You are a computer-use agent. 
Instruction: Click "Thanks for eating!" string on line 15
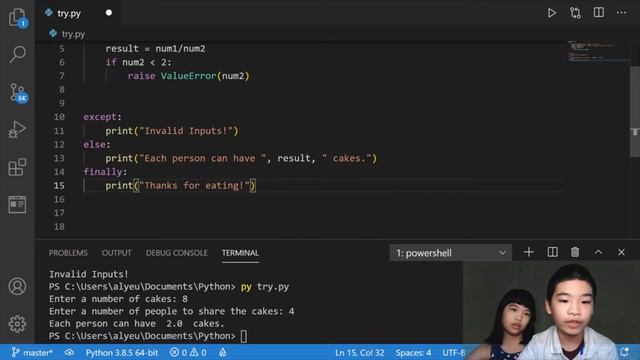click(194, 186)
